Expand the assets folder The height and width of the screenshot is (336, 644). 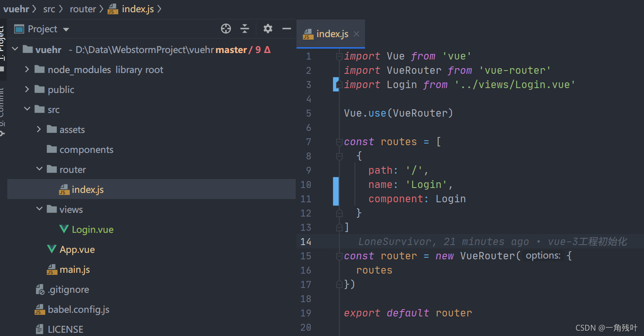[39, 129]
